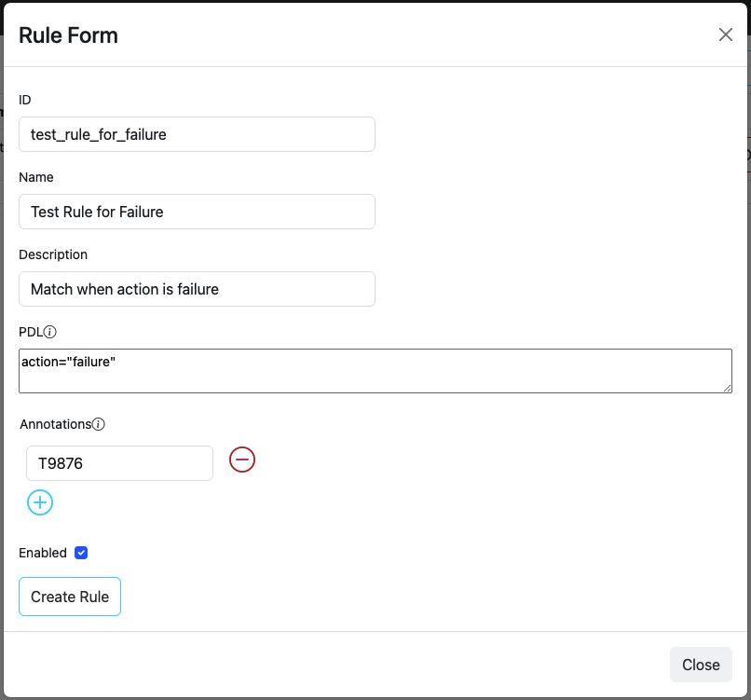Click the ID field containing test_rule_for_failure

tap(197, 134)
